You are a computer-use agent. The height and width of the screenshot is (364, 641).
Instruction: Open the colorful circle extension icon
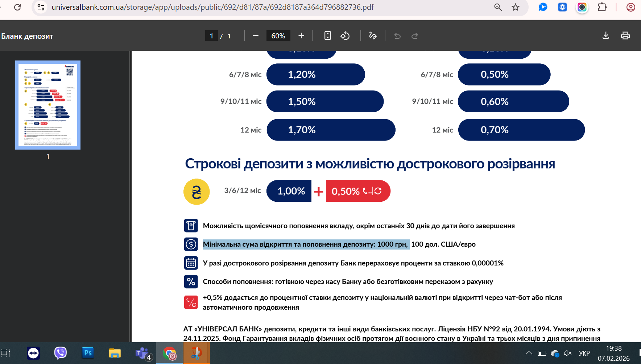coord(582,7)
